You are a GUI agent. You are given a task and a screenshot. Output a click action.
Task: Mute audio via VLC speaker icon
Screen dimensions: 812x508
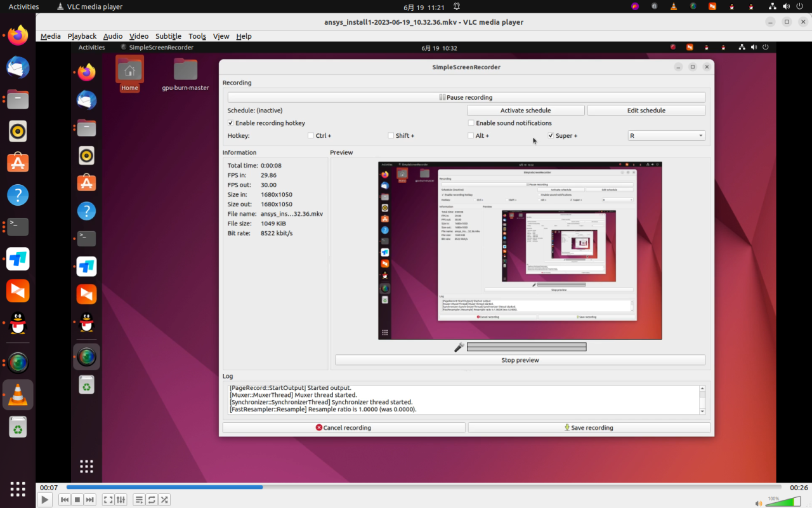point(759,503)
